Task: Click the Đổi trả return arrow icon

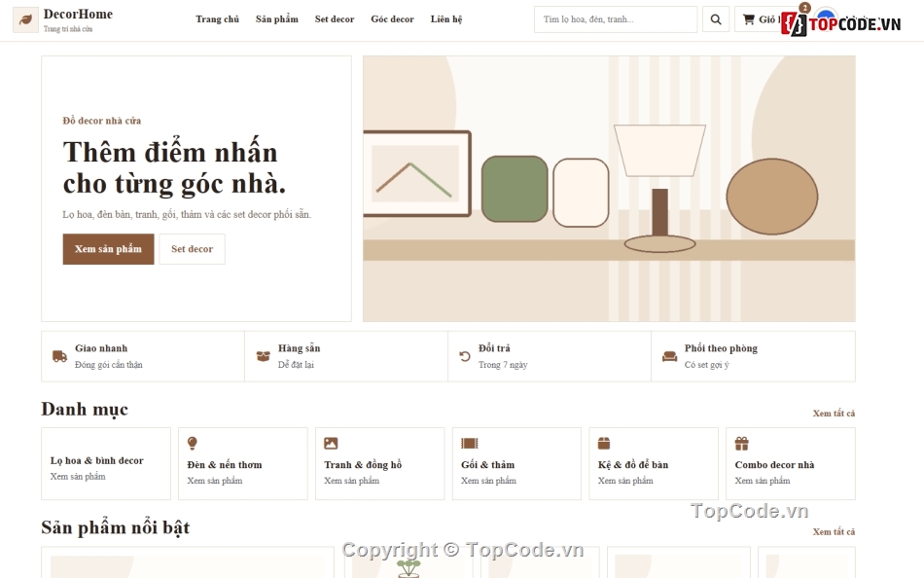Action: click(465, 356)
